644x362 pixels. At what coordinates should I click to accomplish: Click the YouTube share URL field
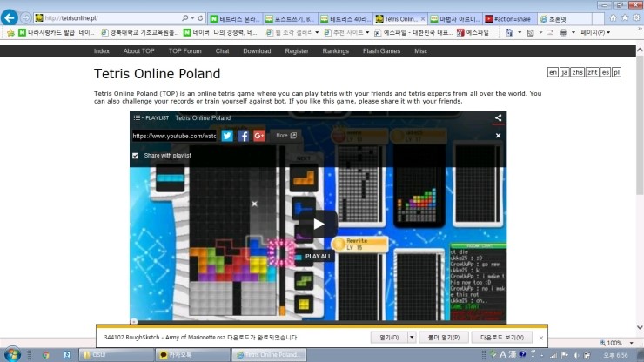[174, 136]
